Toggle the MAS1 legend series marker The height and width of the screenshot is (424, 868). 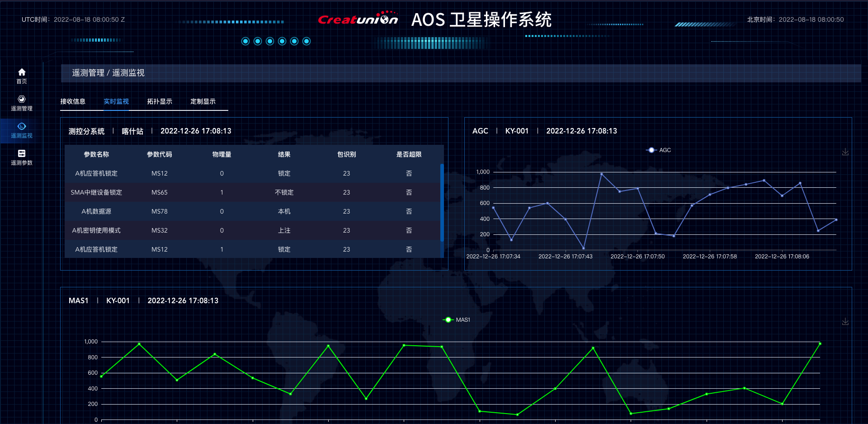(448, 320)
